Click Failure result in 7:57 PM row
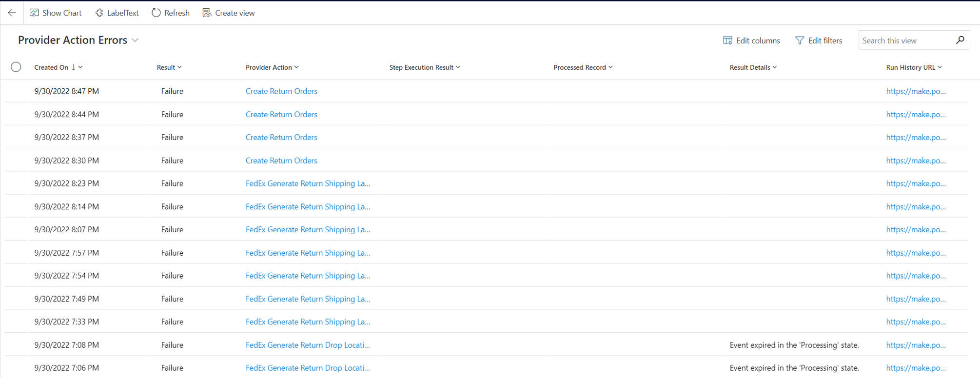 (172, 253)
